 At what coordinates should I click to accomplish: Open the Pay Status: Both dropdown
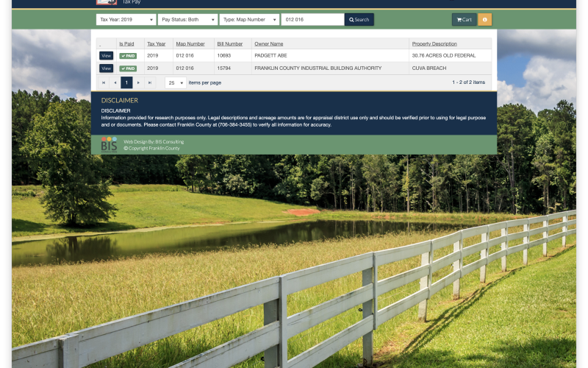[x=187, y=20]
